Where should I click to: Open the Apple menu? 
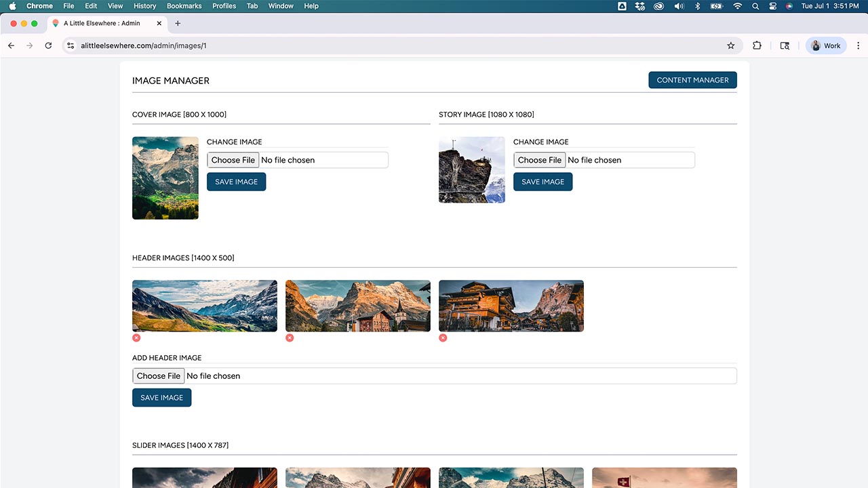pyautogui.click(x=12, y=6)
